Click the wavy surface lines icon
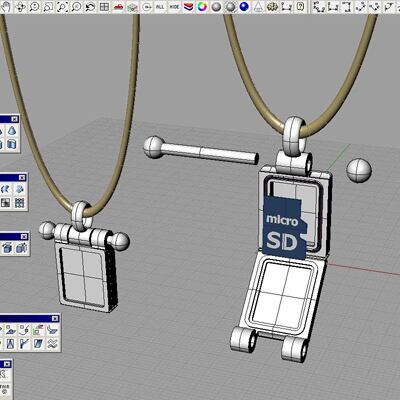 coord(53,344)
